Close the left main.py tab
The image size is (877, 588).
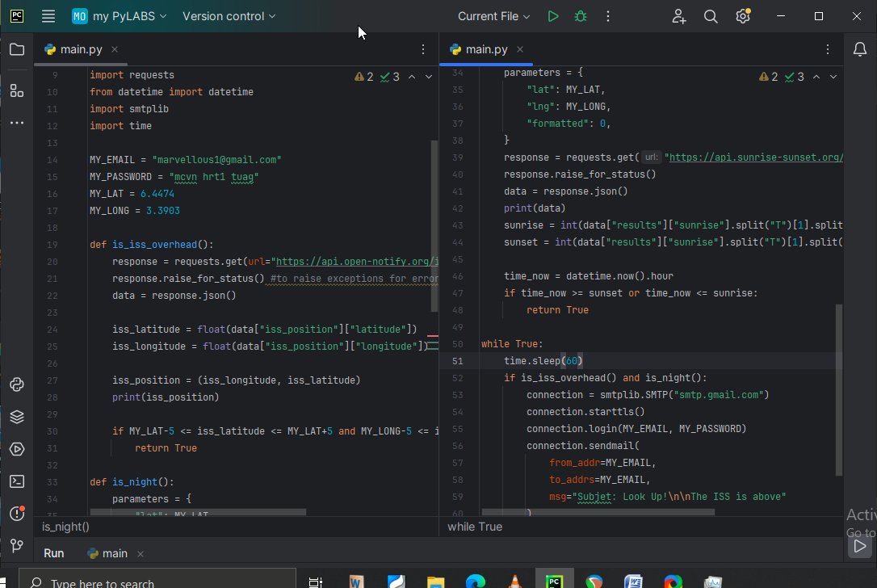point(115,49)
